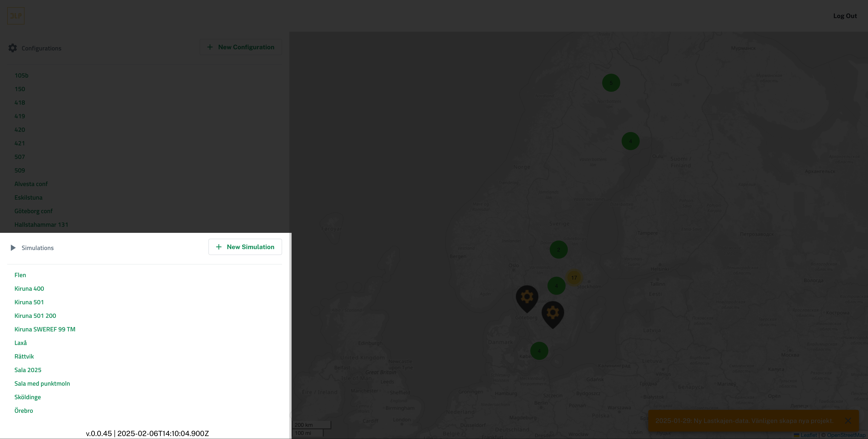The height and width of the screenshot is (439, 868).
Task: Open the Rättvik simulation
Action: (x=24, y=356)
